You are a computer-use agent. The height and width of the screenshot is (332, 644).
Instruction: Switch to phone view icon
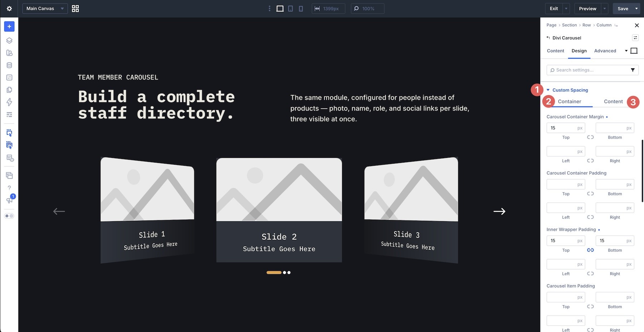tap(301, 9)
